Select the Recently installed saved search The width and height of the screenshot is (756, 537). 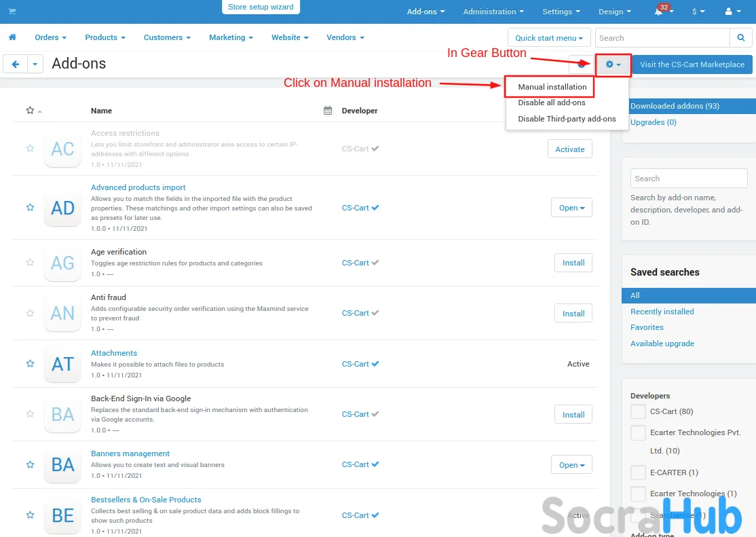[x=662, y=312]
